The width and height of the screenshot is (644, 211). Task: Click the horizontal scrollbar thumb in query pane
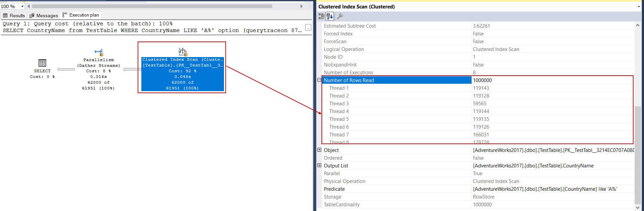pos(152,6)
